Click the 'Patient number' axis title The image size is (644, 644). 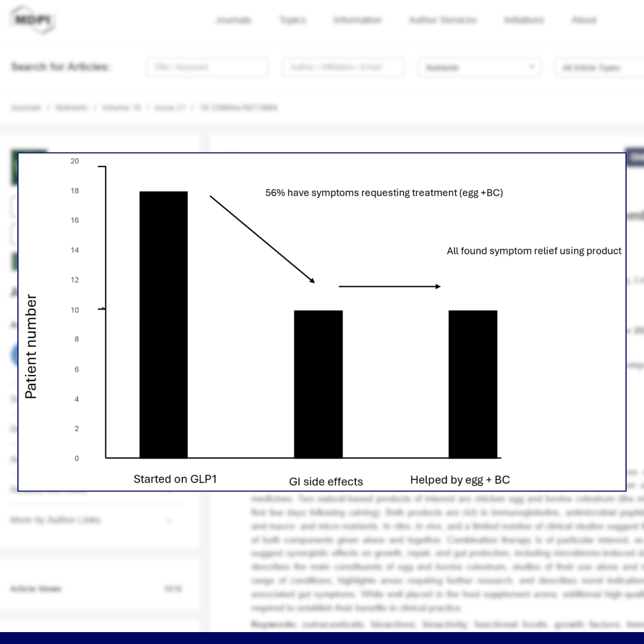31,346
